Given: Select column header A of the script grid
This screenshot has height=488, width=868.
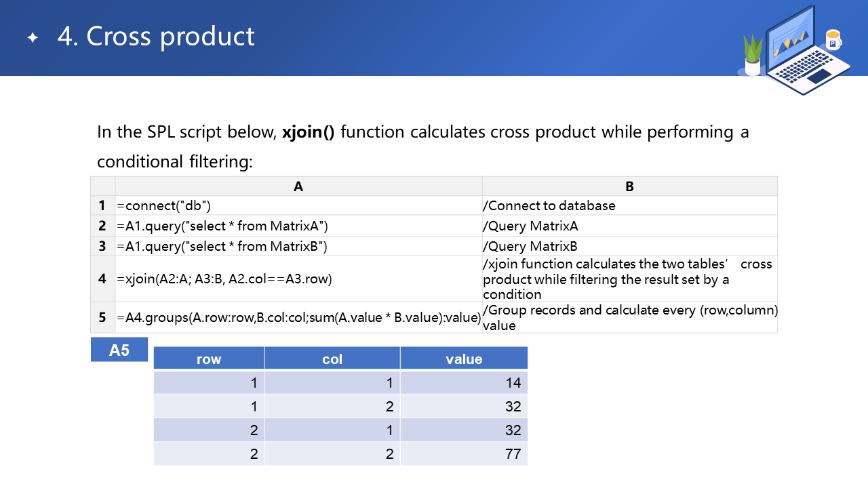Looking at the screenshot, I should (x=298, y=186).
